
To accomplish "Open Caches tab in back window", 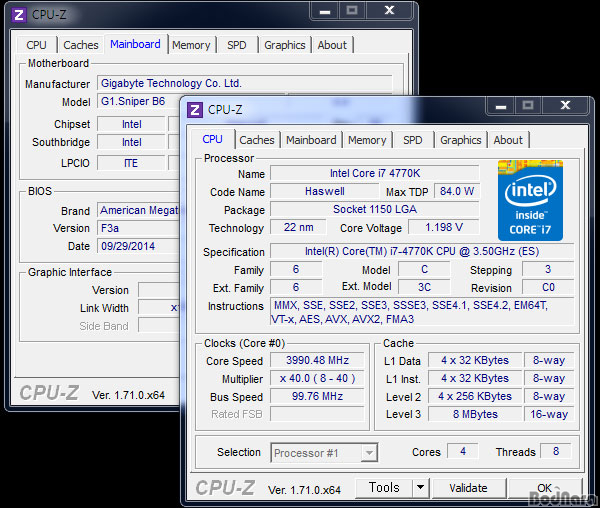I will point(81,45).
